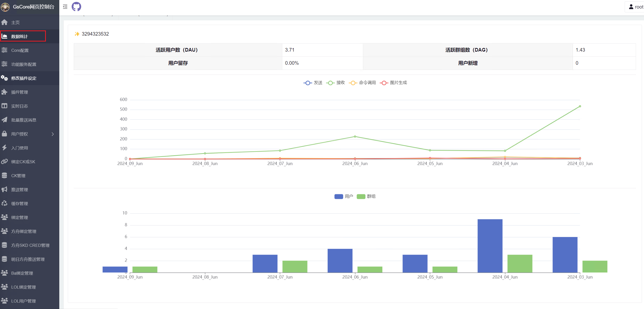Click the bot ID 3294323532
Viewport: 644px width, 309px height.
pyautogui.click(x=95, y=34)
